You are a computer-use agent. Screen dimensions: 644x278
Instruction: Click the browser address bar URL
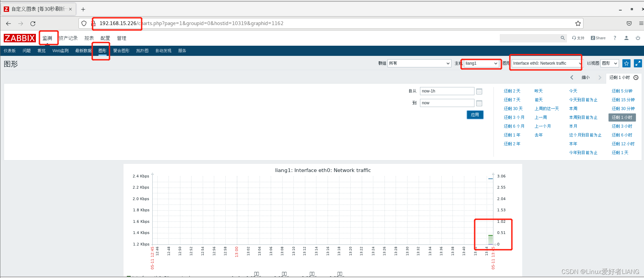click(x=192, y=23)
